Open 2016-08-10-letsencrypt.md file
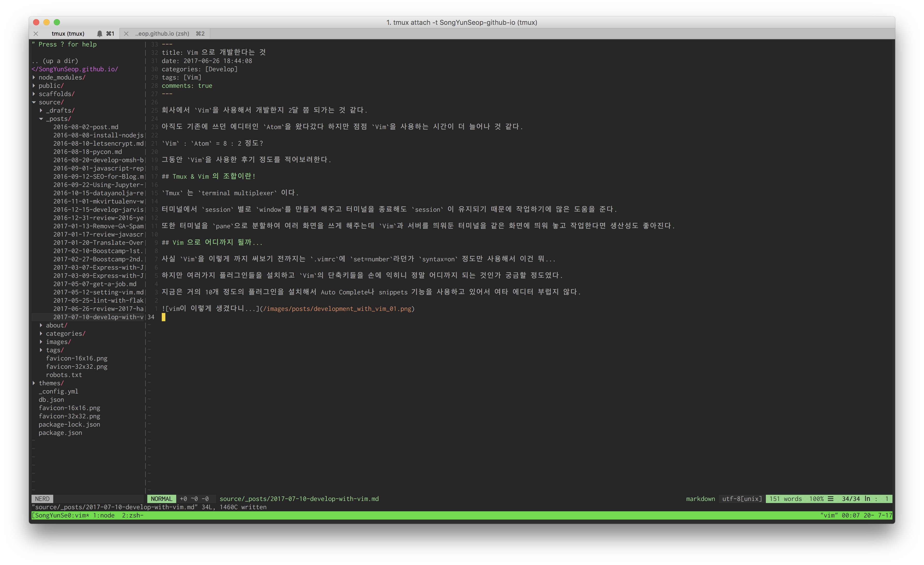Image resolution: width=924 pixels, height=565 pixels. point(98,144)
